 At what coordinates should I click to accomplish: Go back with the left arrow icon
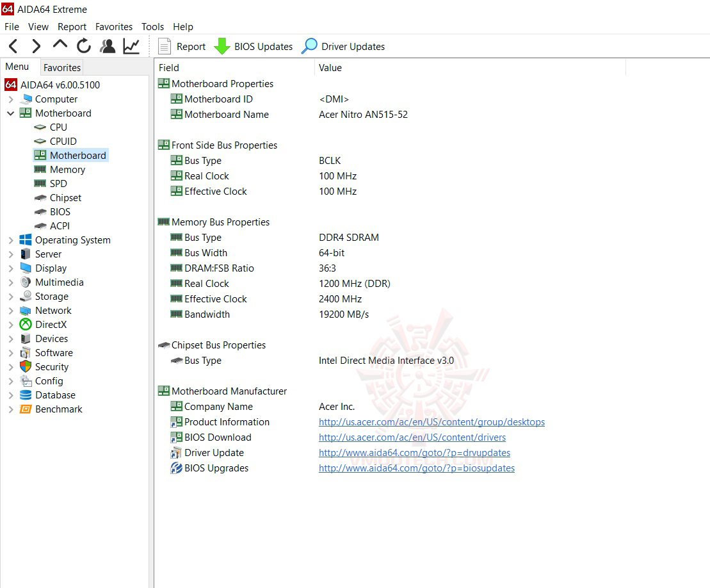pos(13,46)
